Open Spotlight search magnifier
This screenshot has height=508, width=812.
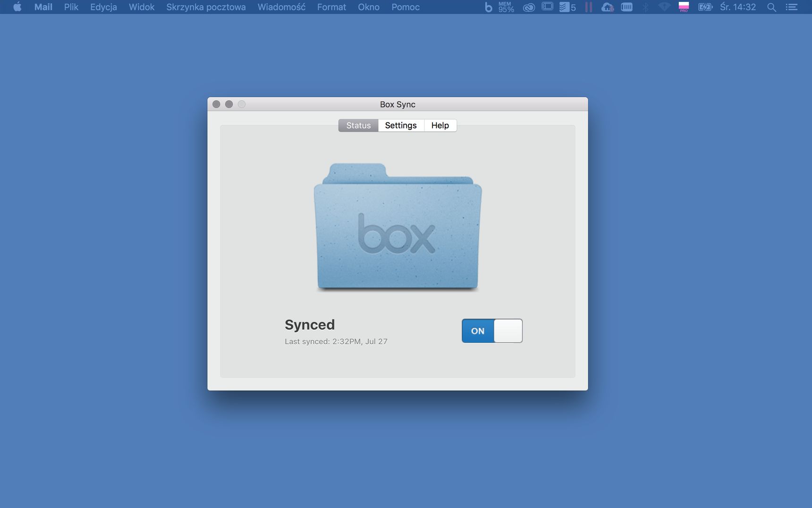coord(771,7)
